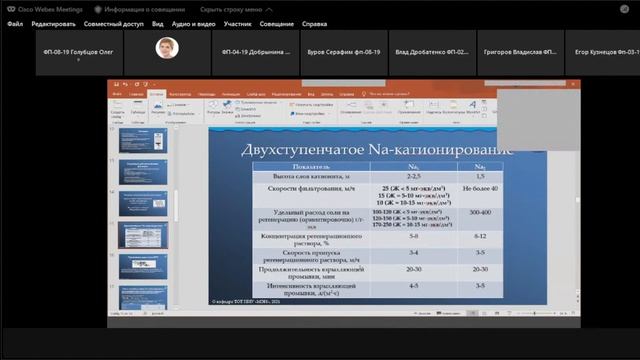Click start slideshow icon in quick access
Image resolution: width=640 pixels, height=360 pixels.
(146, 84)
